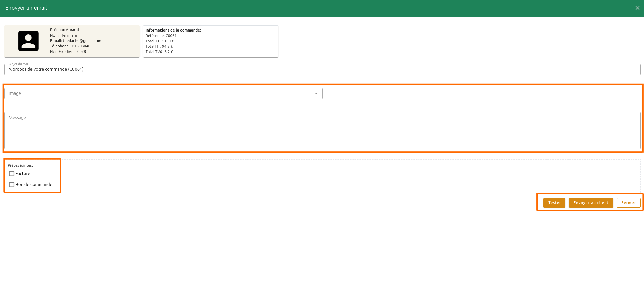The image size is (644, 291).
Task: Click the Fermer button
Action: [628, 203]
